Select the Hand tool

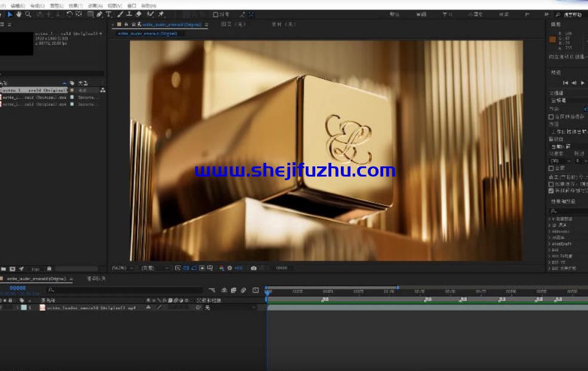coord(19,14)
